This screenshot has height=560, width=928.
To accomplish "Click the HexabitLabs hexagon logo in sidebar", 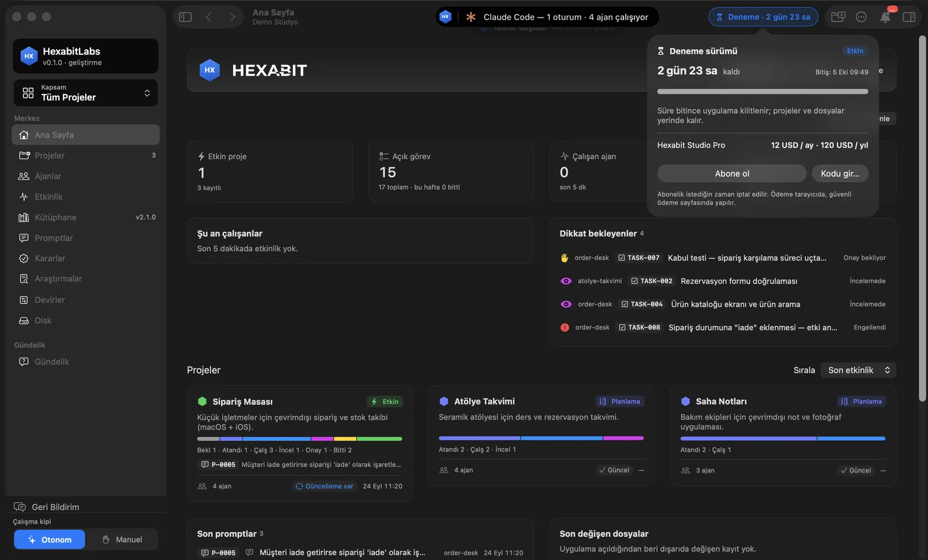I will click(29, 56).
